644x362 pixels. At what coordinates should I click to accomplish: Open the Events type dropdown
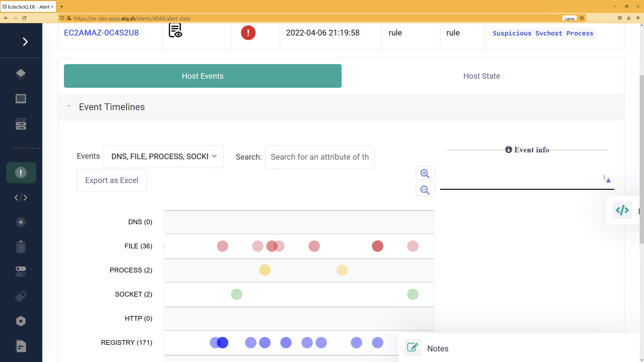click(x=163, y=156)
